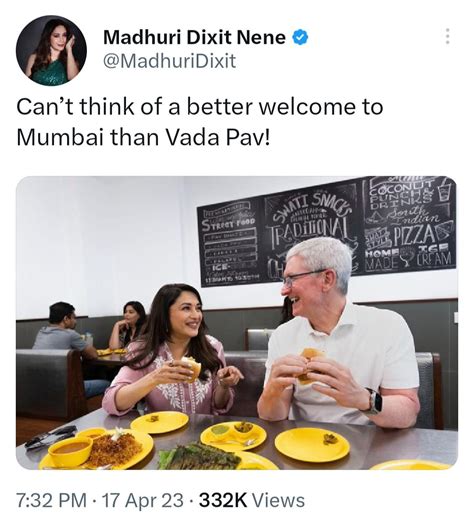Open the @MadhuriDixit handle link
Screen dimensions: 474x527
click(170, 62)
